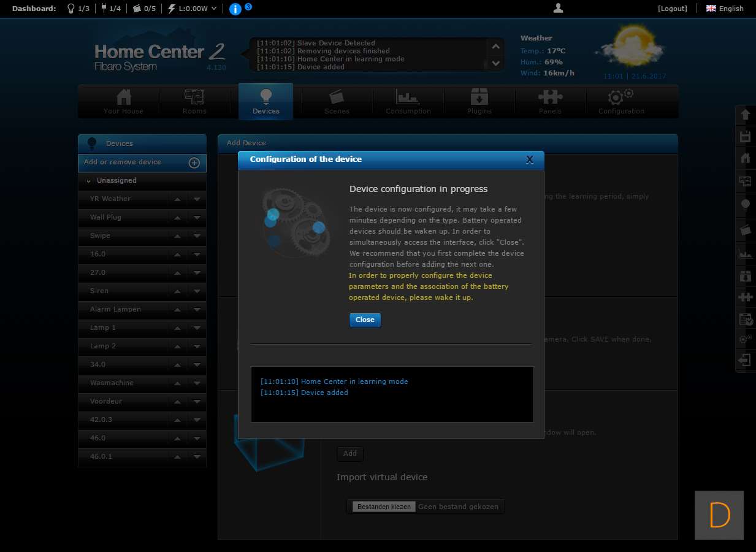The width and height of the screenshot is (756, 552).
Task: Open the Scenes navigation tab
Action: coord(337,102)
